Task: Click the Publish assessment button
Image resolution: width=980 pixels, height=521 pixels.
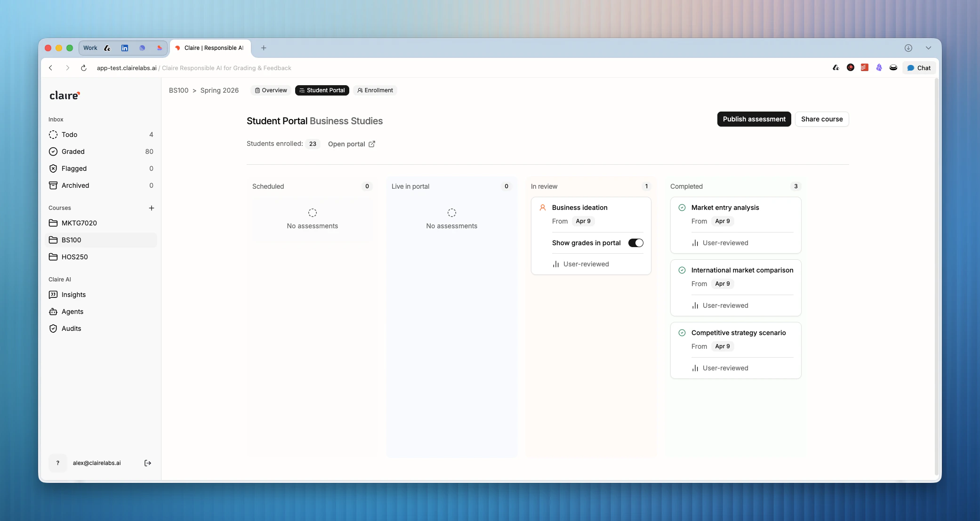Action: 754,119
